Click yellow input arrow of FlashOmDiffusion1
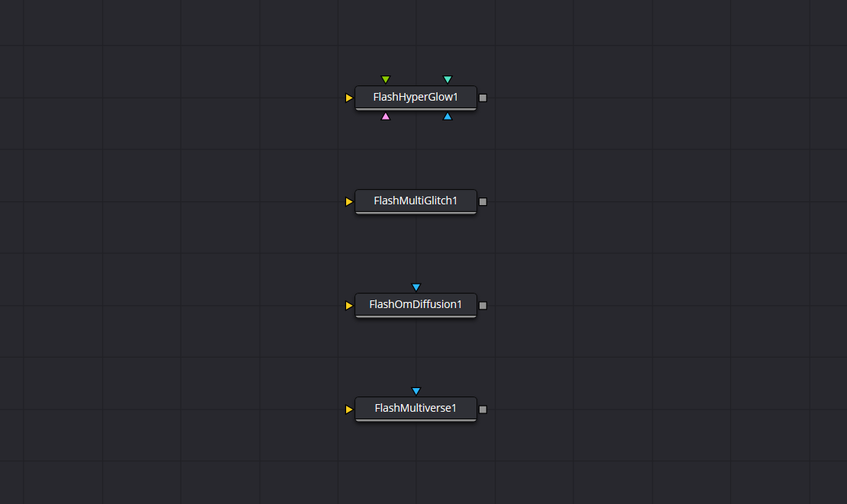Screen dimensions: 847x504 [349, 305]
